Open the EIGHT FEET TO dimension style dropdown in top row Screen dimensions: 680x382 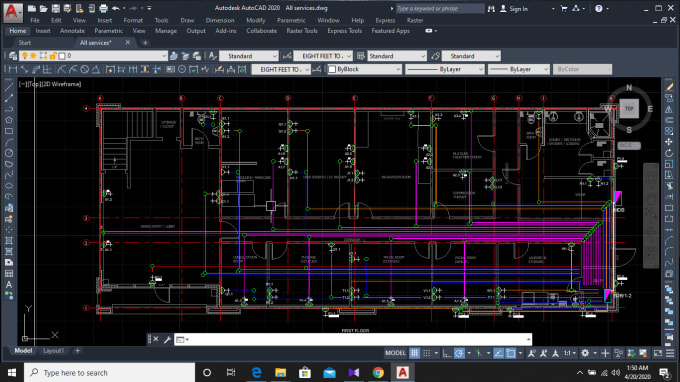pos(323,56)
